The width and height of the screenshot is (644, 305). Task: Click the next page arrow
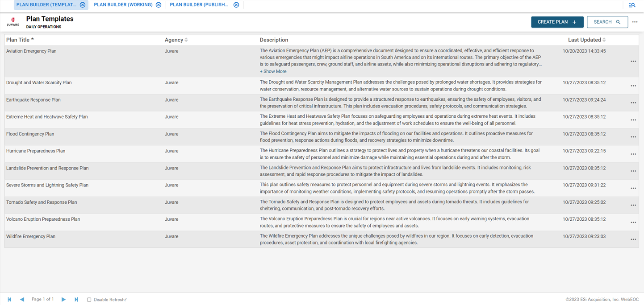click(63, 299)
